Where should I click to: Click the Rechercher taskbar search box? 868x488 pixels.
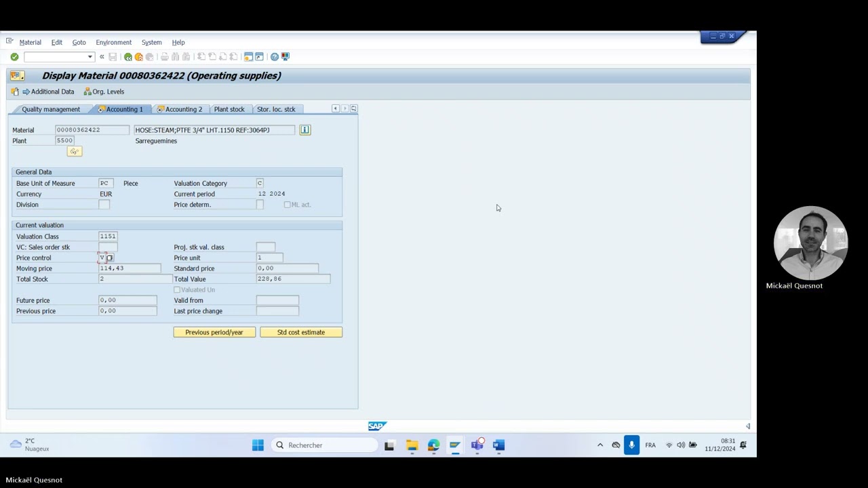pyautogui.click(x=324, y=445)
